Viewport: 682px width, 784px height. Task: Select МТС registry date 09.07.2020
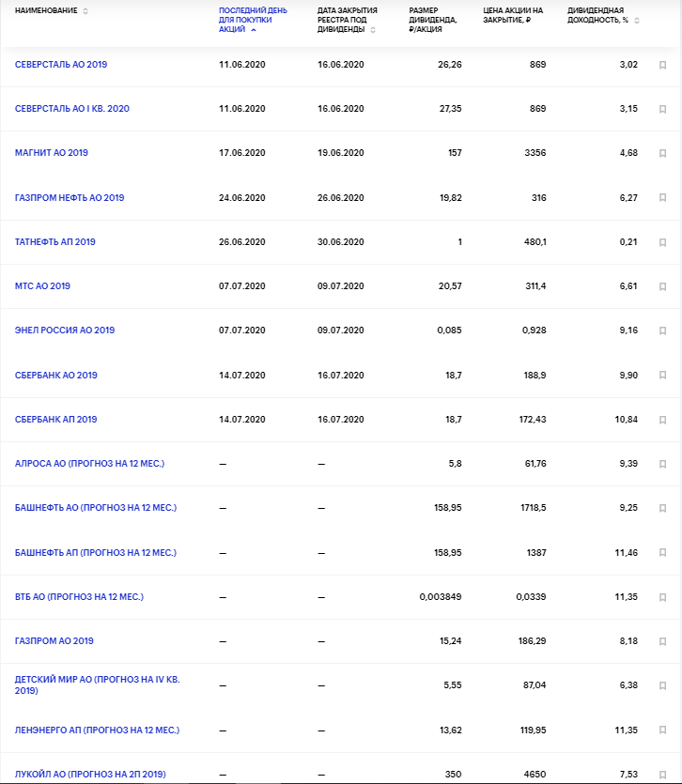pos(341,286)
